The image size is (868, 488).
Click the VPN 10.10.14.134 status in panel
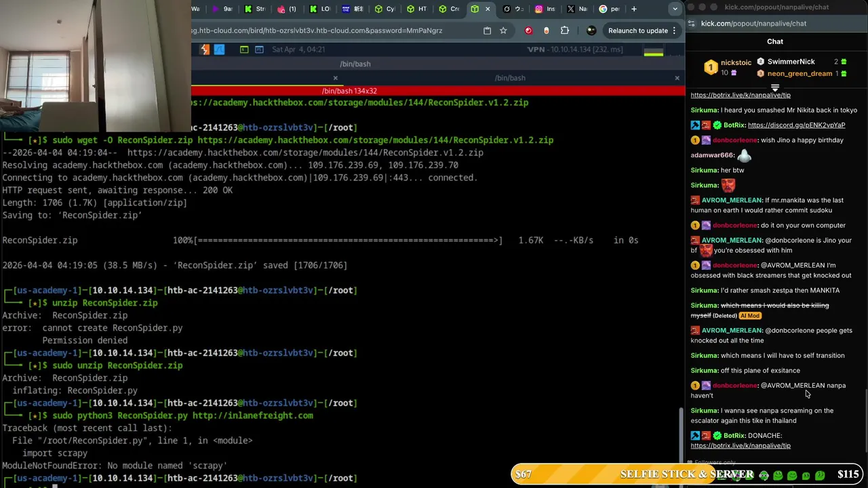pos(575,49)
